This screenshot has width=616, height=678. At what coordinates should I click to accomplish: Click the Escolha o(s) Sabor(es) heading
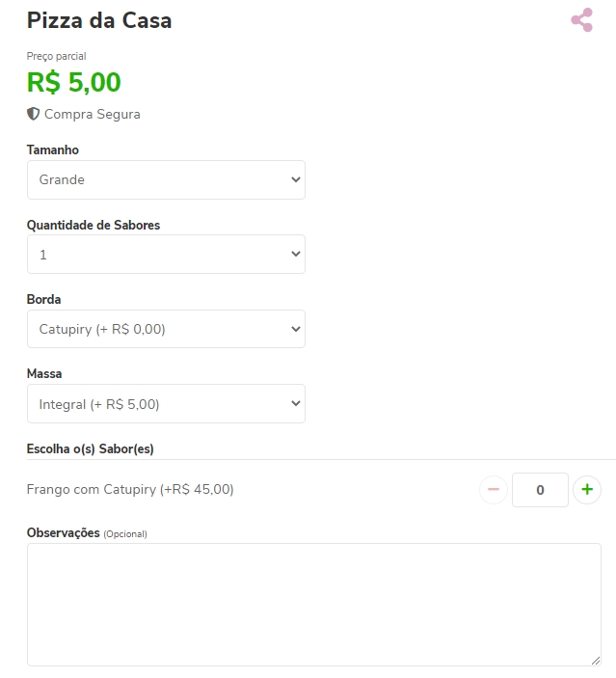point(91,448)
